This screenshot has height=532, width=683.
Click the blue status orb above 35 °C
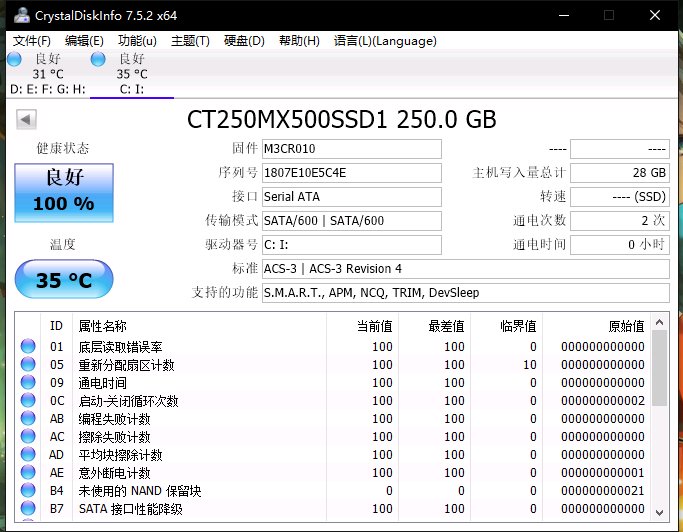pyautogui.click(x=98, y=59)
